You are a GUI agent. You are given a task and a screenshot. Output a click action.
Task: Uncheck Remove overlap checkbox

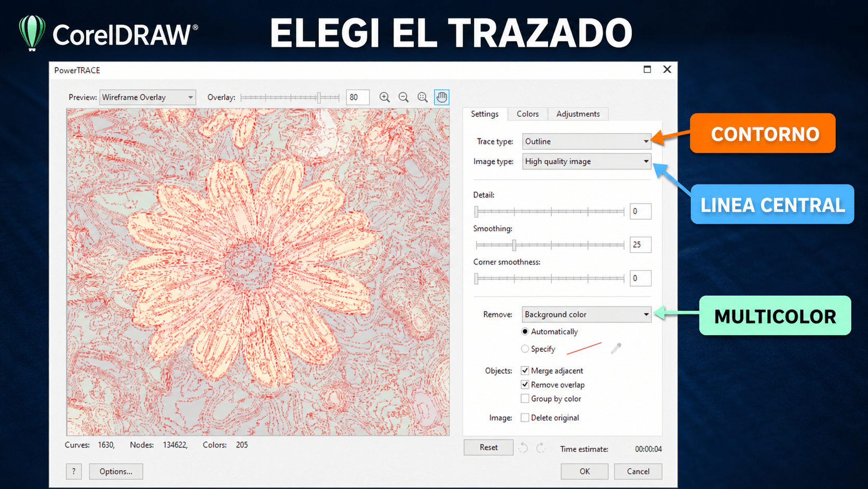point(525,385)
